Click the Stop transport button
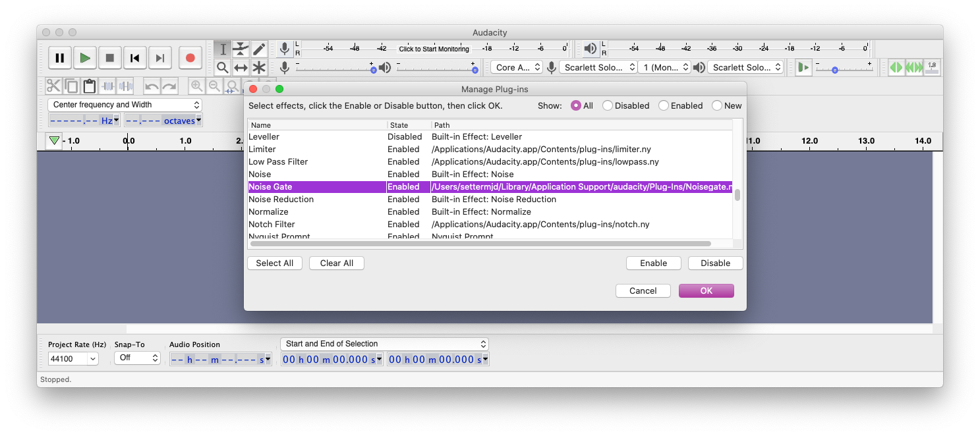Viewport: 980px width, 436px height. point(109,58)
